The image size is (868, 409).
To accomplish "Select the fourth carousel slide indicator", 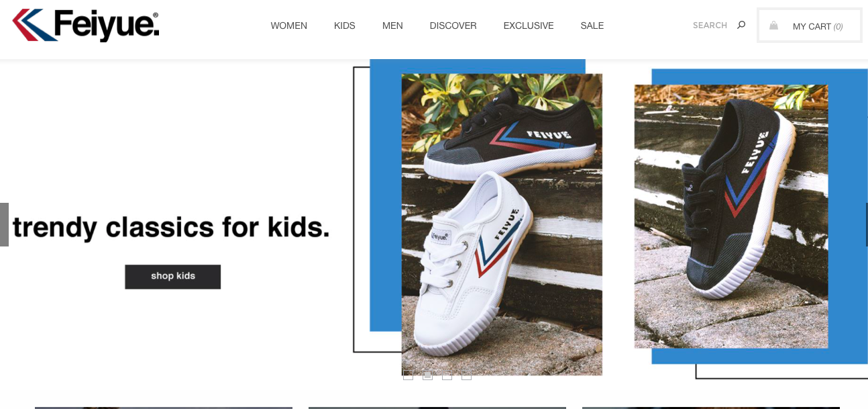I will coord(466,375).
